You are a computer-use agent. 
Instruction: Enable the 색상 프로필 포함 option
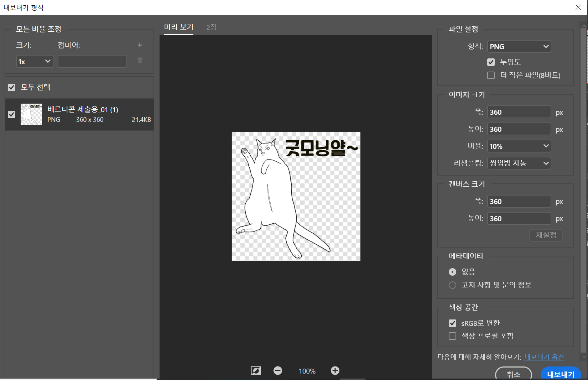pyautogui.click(x=452, y=335)
